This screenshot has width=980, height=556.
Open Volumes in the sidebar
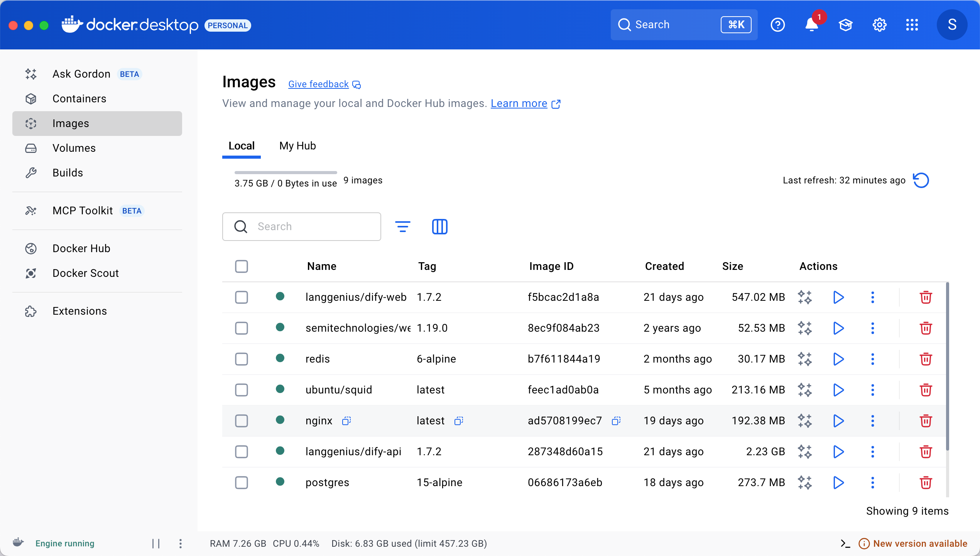click(x=97, y=148)
